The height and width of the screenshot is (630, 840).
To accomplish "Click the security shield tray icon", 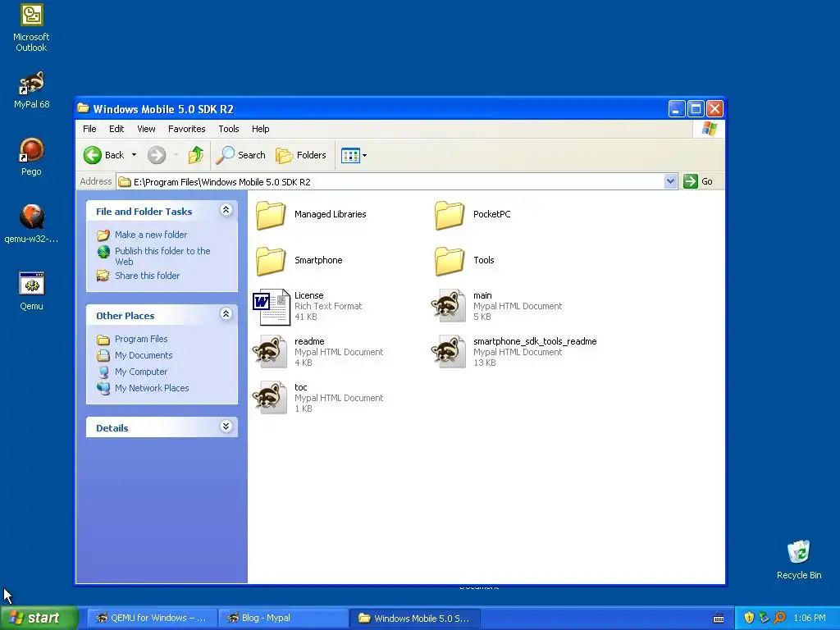I will coord(749,618).
